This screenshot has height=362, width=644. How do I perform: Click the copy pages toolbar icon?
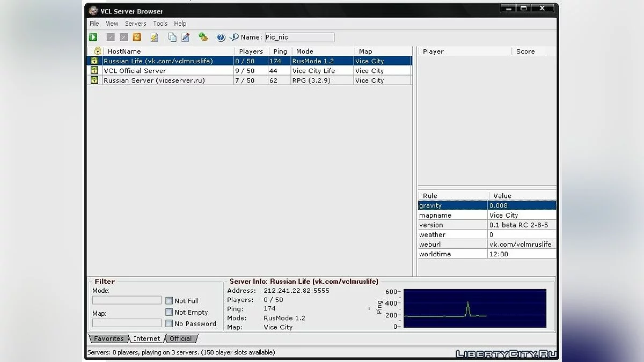click(172, 37)
